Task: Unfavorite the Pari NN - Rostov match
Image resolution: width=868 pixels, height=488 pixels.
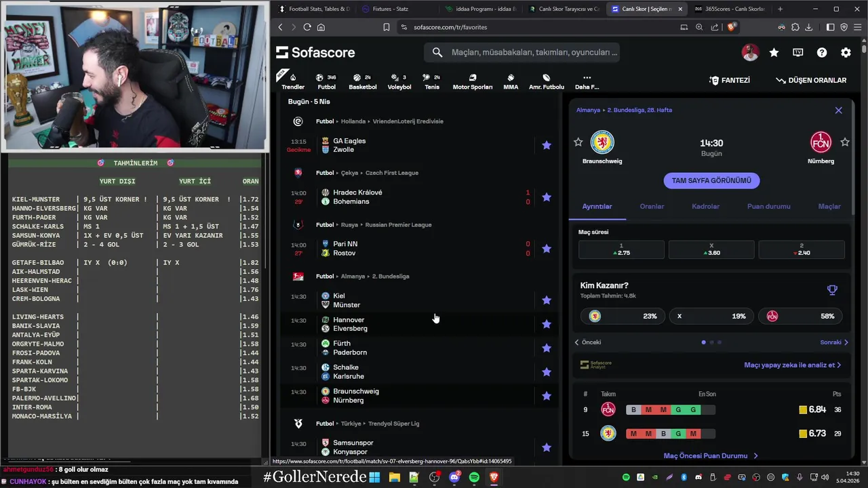Action: 547,249
